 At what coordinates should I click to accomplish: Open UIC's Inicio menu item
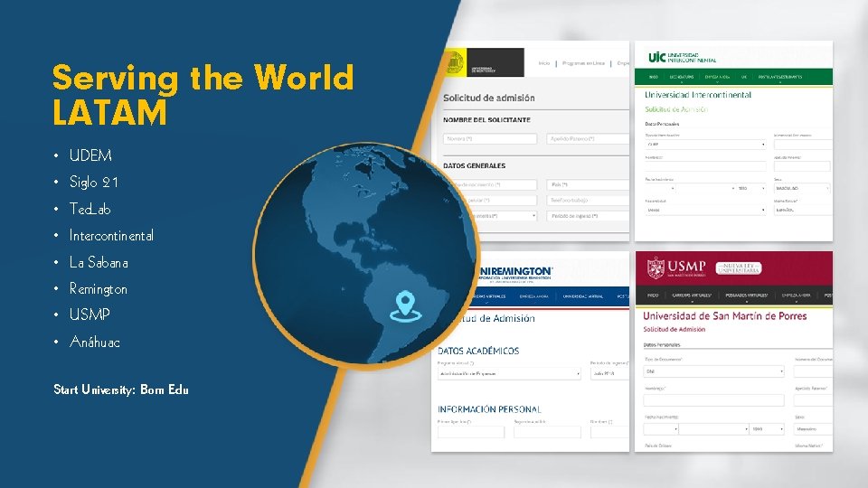[x=653, y=77]
